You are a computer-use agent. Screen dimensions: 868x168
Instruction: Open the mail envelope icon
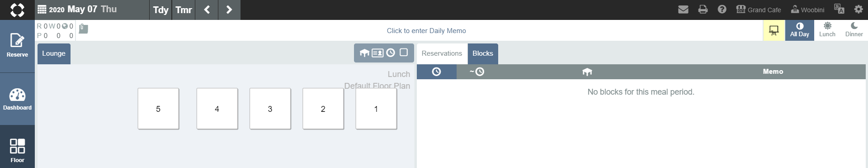click(x=683, y=10)
